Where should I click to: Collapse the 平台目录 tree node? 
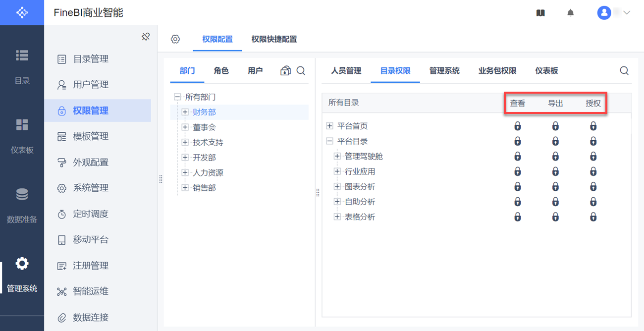[330, 141]
